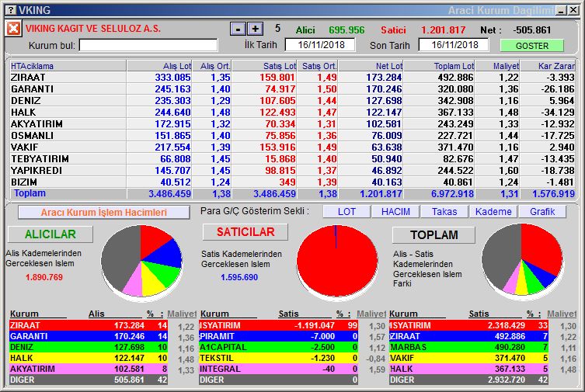Click the TOPLAM button

(x=434, y=234)
